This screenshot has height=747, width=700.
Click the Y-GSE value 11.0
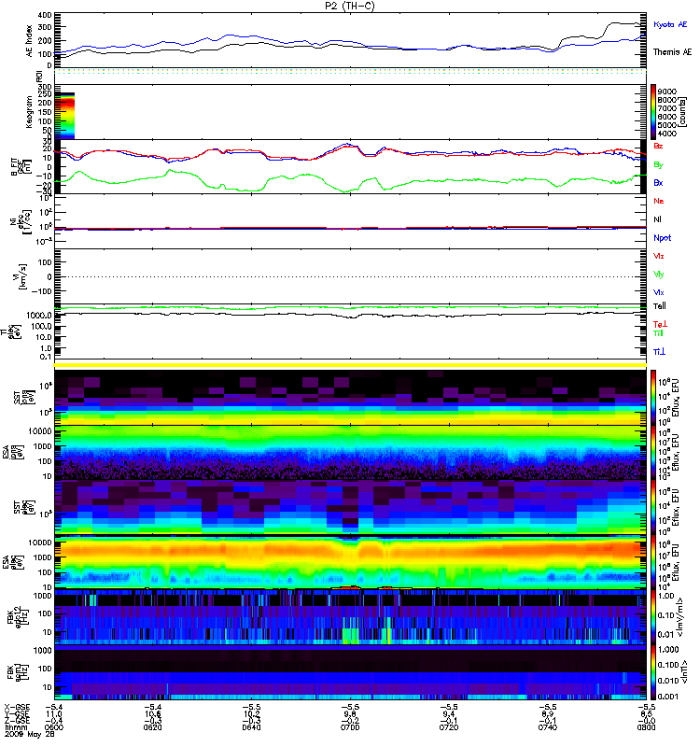click(x=54, y=713)
